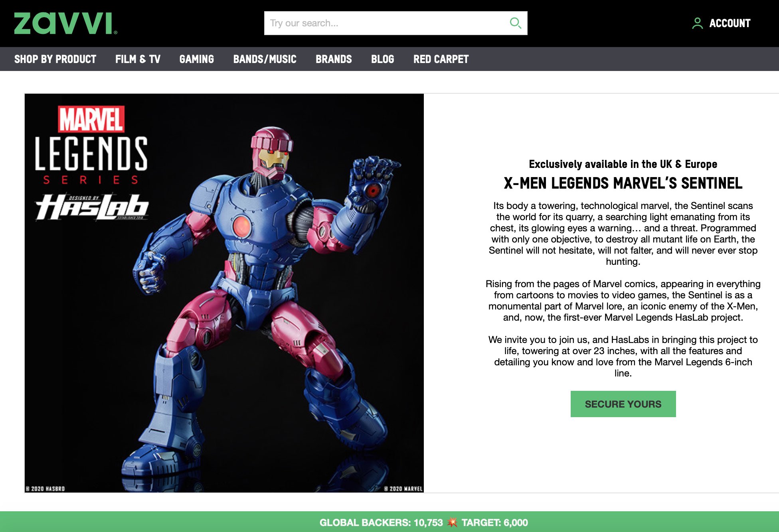
Task: Open the Film & TV menu
Action: (138, 59)
